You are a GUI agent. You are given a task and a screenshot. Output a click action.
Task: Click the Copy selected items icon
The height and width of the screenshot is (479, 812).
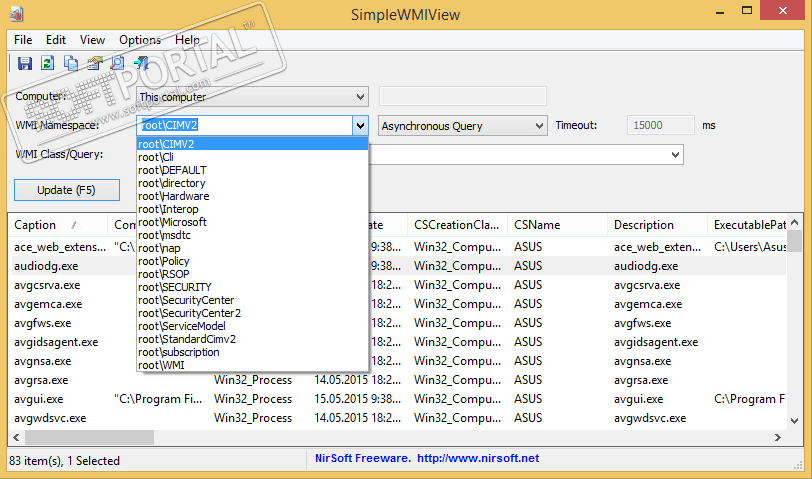71,63
